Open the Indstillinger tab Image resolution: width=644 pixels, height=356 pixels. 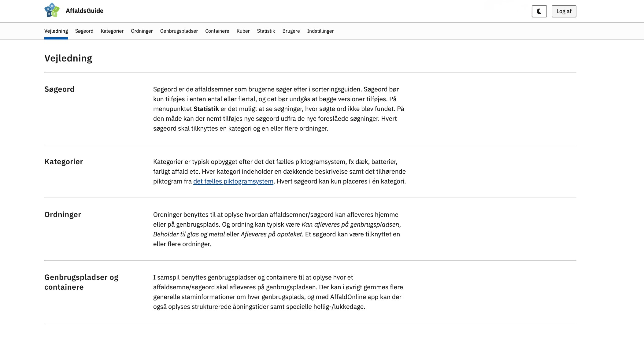click(x=320, y=31)
